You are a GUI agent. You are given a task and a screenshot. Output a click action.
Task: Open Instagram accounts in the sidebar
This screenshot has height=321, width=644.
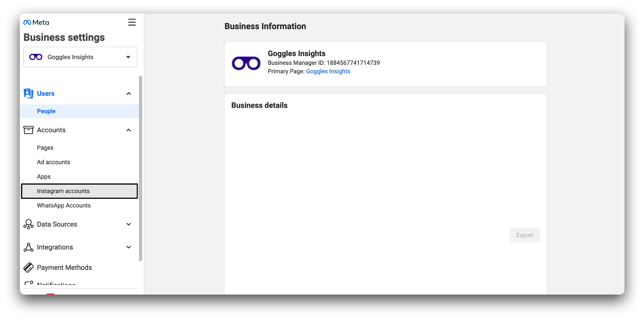(63, 191)
